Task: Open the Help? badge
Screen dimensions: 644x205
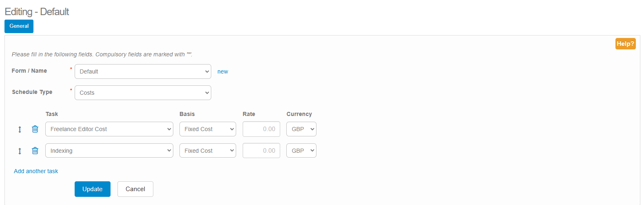Action: pyautogui.click(x=625, y=44)
